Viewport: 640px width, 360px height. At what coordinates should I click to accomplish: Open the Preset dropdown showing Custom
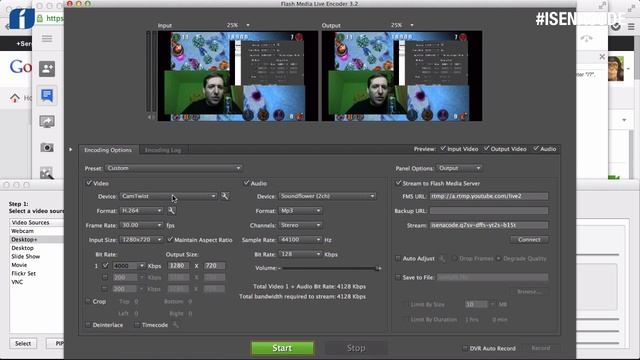click(x=173, y=168)
